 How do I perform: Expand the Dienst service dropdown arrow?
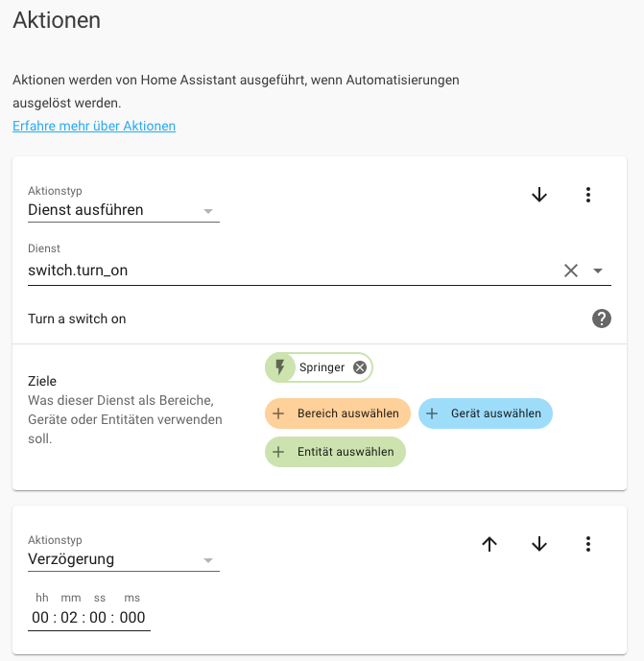click(599, 271)
